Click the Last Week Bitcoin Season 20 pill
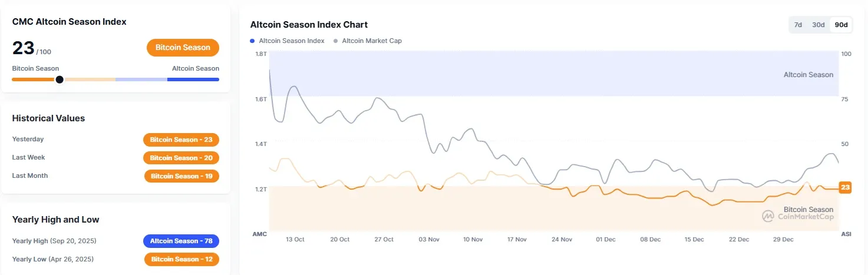868x275 pixels. (x=181, y=158)
